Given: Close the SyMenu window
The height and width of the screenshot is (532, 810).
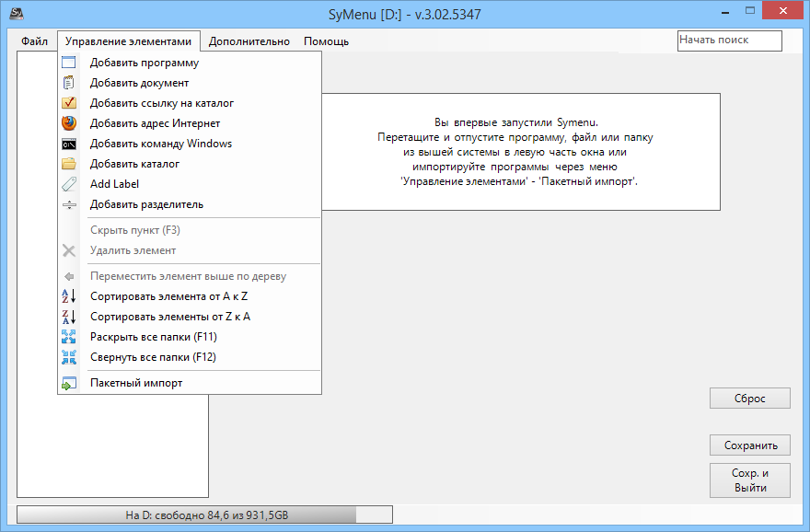Looking at the screenshot, I should point(782,11).
